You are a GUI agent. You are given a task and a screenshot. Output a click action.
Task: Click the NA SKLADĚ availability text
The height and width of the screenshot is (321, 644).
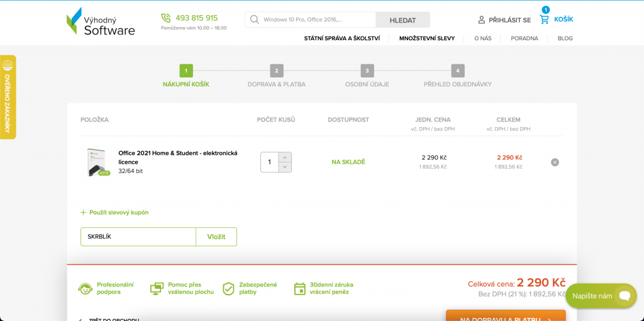click(x=348, y=162)
